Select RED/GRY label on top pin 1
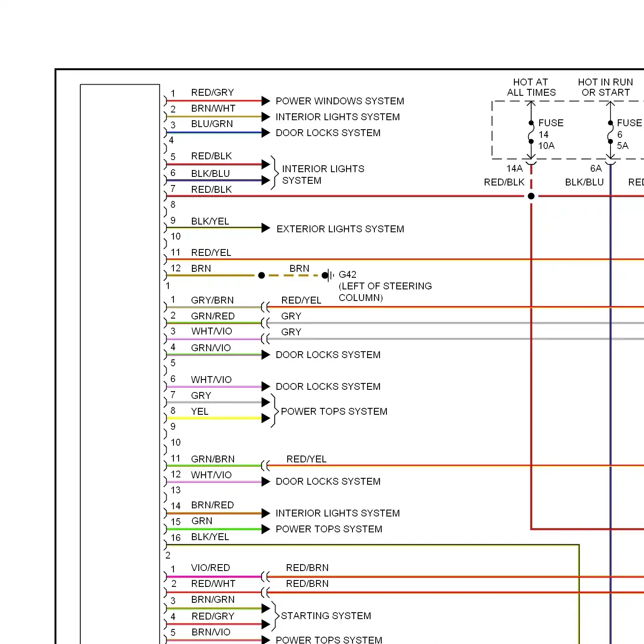The height and width of the screenshot is (644, 644). pyautogui.click(x=213, y=92)
